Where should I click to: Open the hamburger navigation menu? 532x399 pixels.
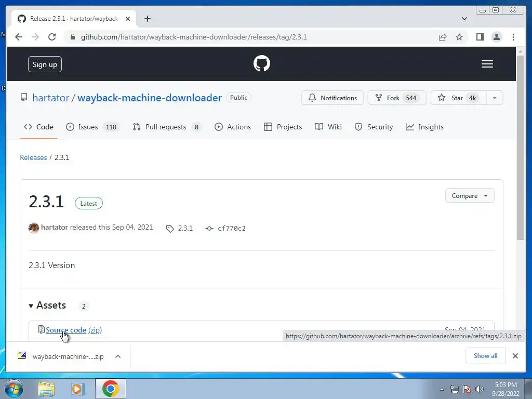pos(487,64)
